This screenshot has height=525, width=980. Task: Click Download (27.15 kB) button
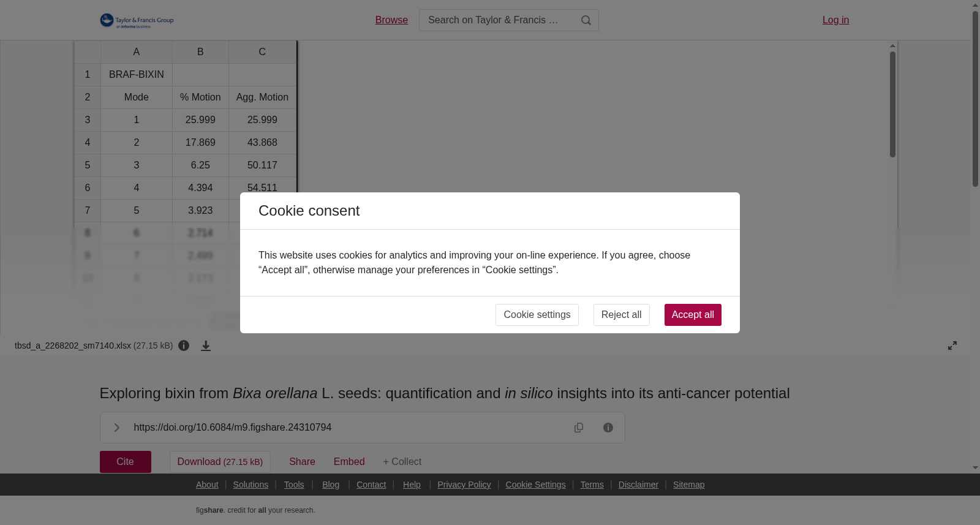coord(220,462)
